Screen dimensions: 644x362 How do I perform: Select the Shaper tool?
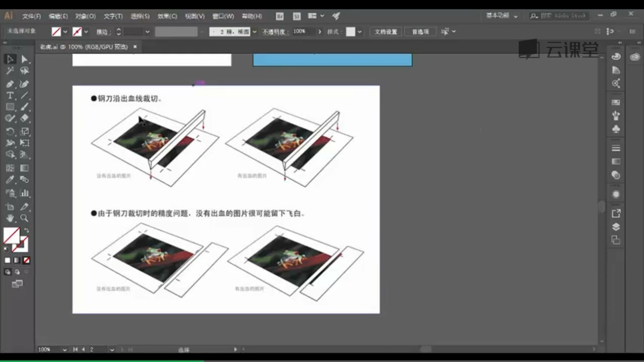[10, 119]
